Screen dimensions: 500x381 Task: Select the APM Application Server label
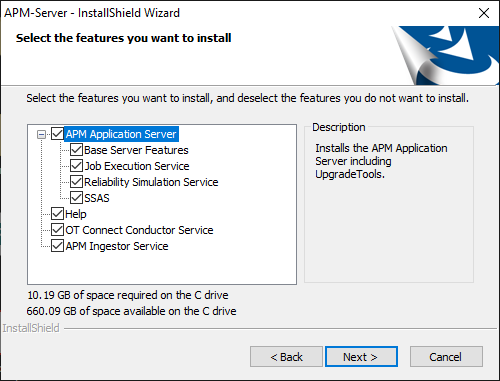pos(121,134)
